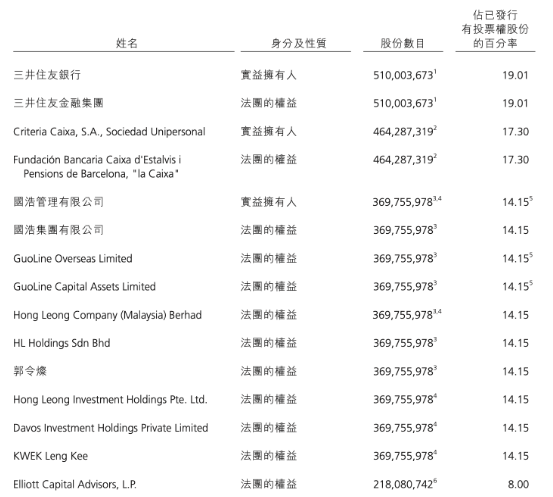
Task: Click HL Holdings Sdn Bhd
Action: coord(62,343)
